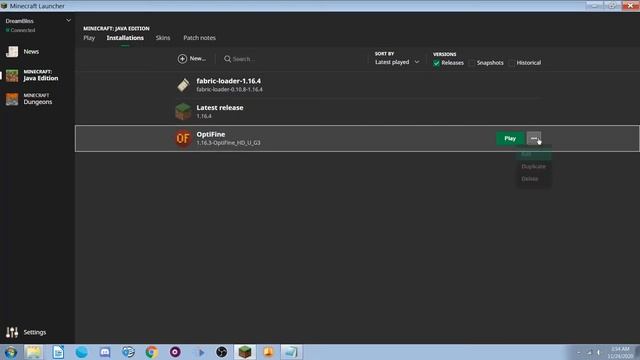Toggle the Releases versions checkbox
Image resolution: width=640 pixels, height=360 pixels.
point(436,63)
